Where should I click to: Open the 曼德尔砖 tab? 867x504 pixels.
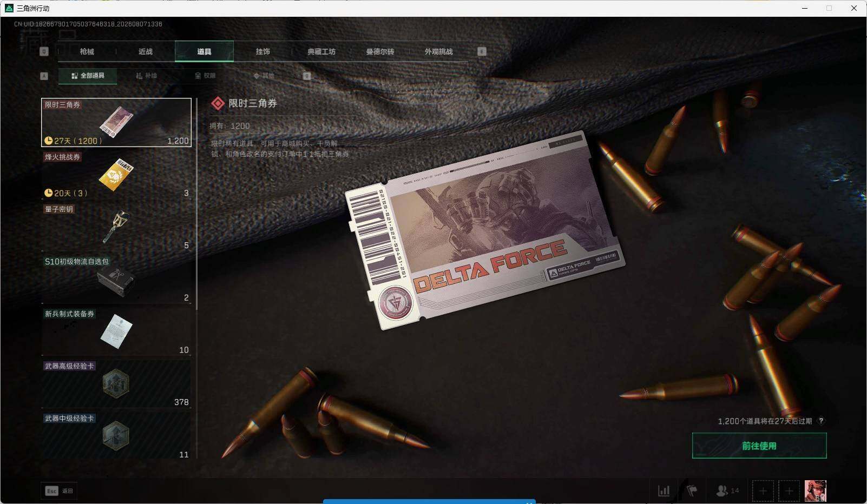click(380, 51)
